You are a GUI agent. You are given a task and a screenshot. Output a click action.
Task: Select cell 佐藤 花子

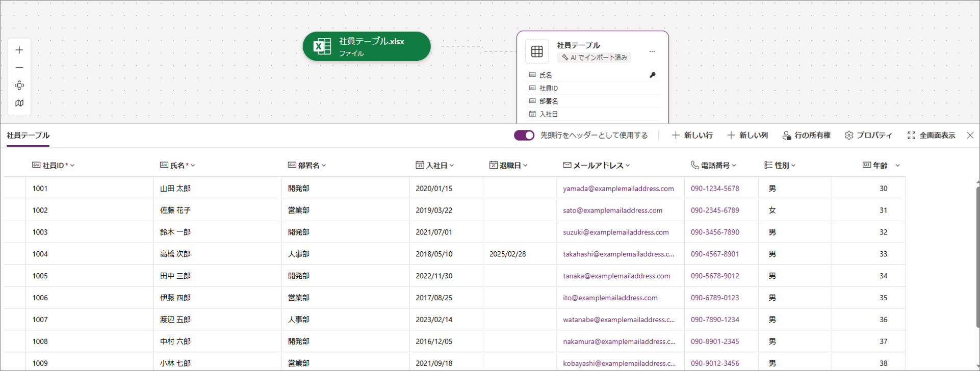(218, 210)
